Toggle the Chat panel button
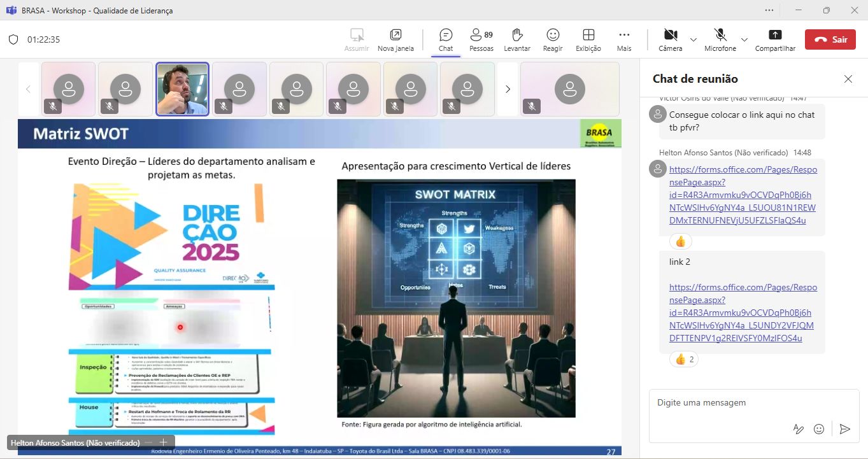The image size is (868, 459). pyautogui.click(x=446, y=39)
